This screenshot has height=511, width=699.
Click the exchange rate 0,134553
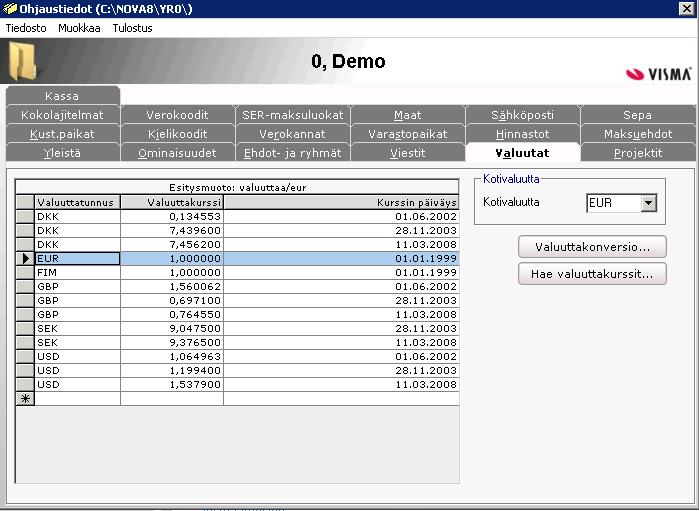[172, 217]
